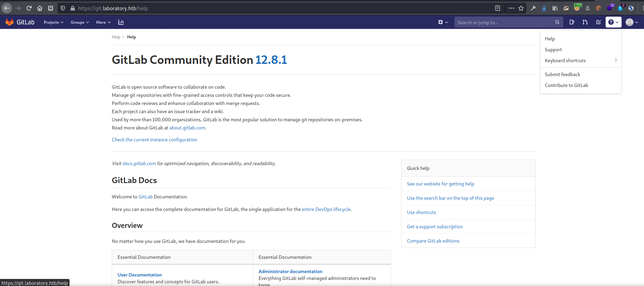Open the docs.gitlab.com link
644x286 pixels.
coord(139,163)
